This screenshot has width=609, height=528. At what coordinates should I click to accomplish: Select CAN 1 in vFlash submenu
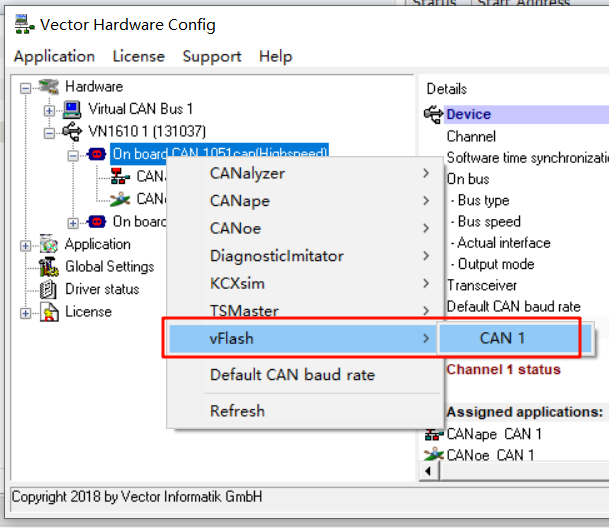click(x=515, y=338)
